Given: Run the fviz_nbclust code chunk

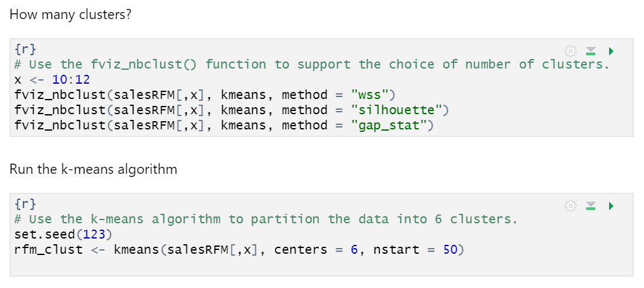Looking at the screenshot, I should [x=611, y=51].
